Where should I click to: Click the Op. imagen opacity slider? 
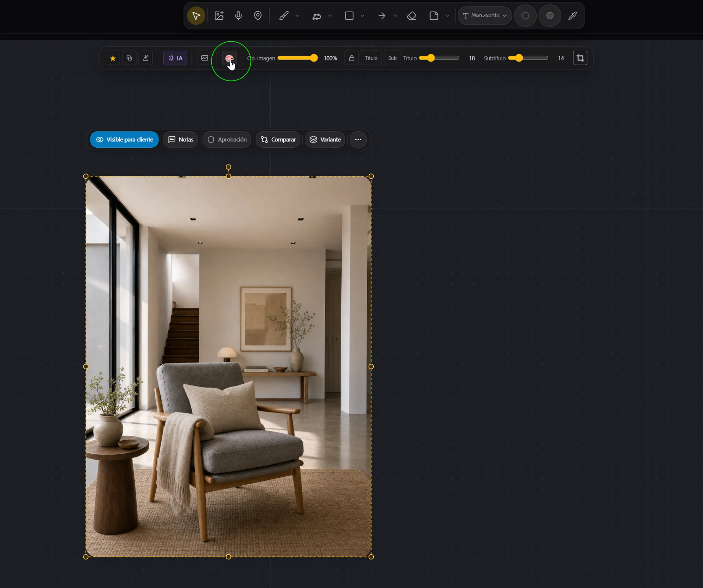click(298, 58)
